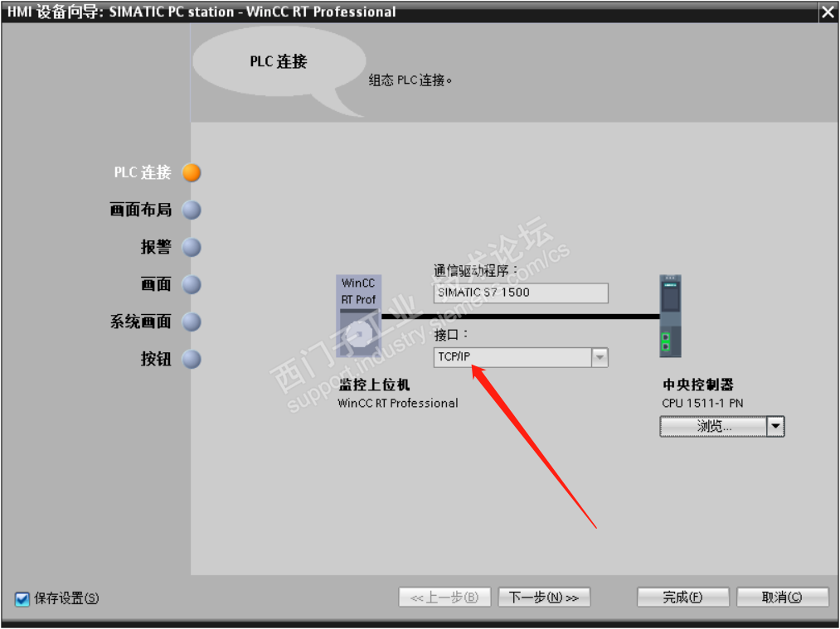The width and height of the screenshot is (840, 629).
Task: Click the 画面 step circle
Action: coord(192,285)
